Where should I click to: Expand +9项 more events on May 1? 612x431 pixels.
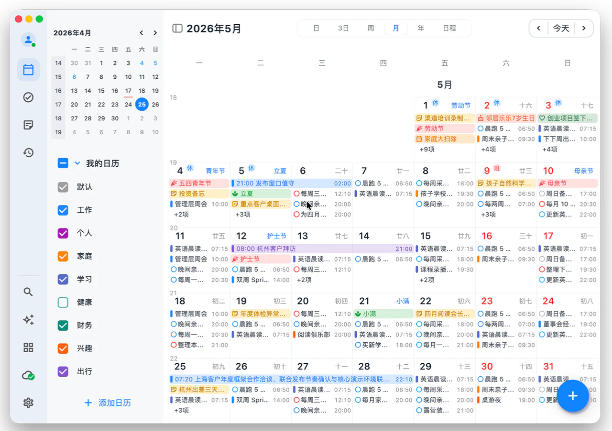click(x=427, y=149)
